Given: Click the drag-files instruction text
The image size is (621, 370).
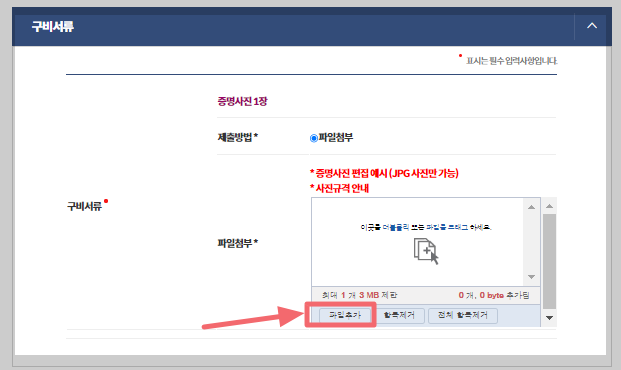Looking at the screenshot, I should (426, 227).
